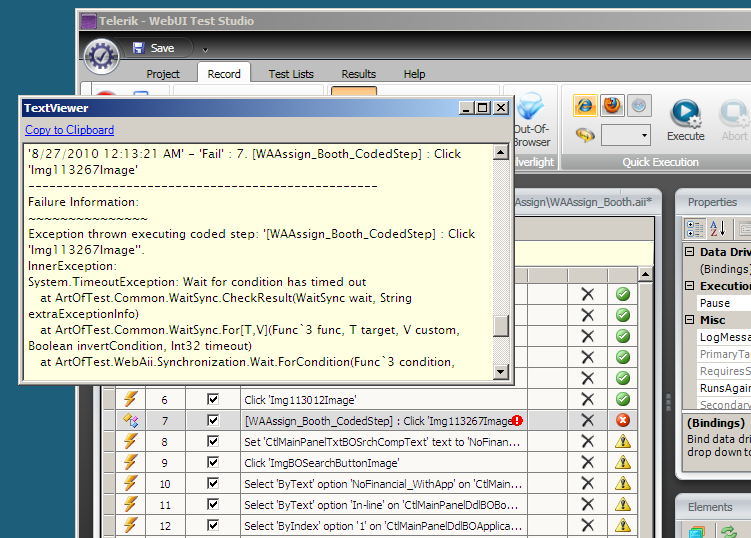Click the splitter grip beside Properties panel
The image size is (751, 538).
(668, 402)
